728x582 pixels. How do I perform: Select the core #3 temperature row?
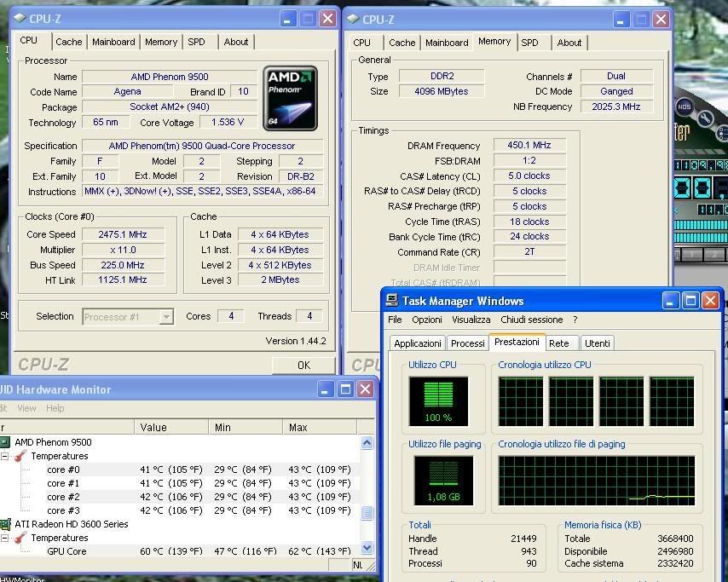click(180, 510)
